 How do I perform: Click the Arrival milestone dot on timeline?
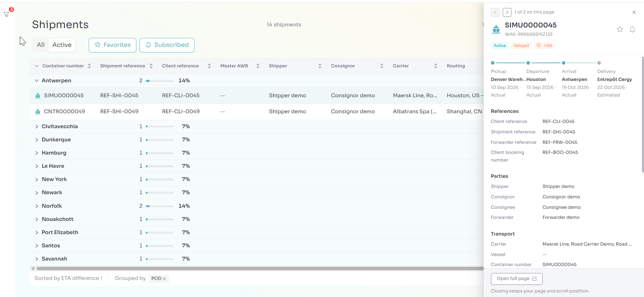click(x=564, y=63)
